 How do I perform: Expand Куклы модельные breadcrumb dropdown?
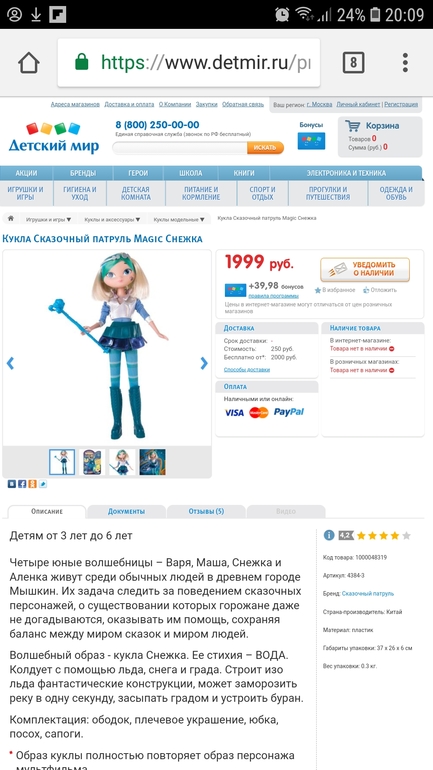click(x=179, y=220)
